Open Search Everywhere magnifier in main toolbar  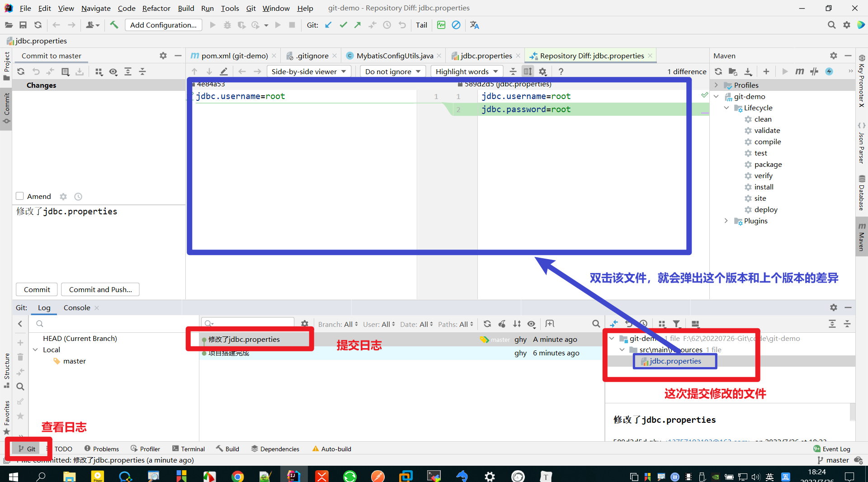click(x=831, y=25)
